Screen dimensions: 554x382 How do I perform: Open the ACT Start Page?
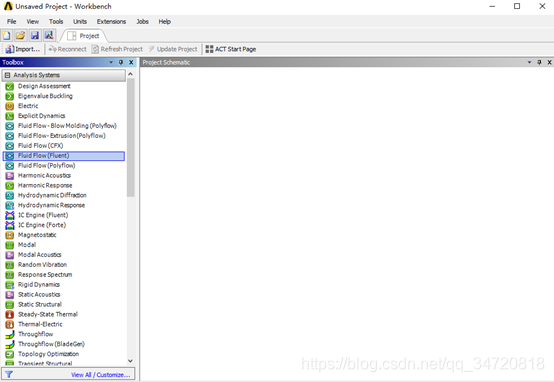point(231,49)
